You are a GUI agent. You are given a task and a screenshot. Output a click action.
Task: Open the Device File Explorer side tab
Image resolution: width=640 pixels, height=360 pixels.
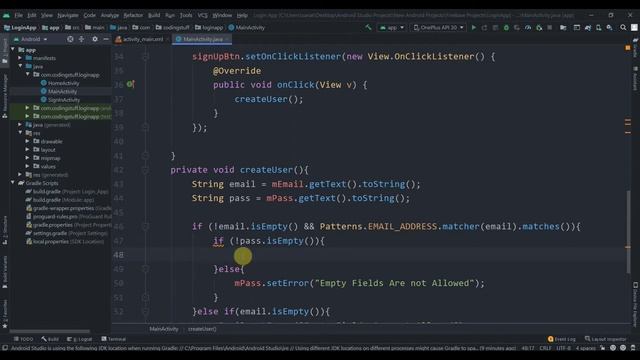pos(636,304)
